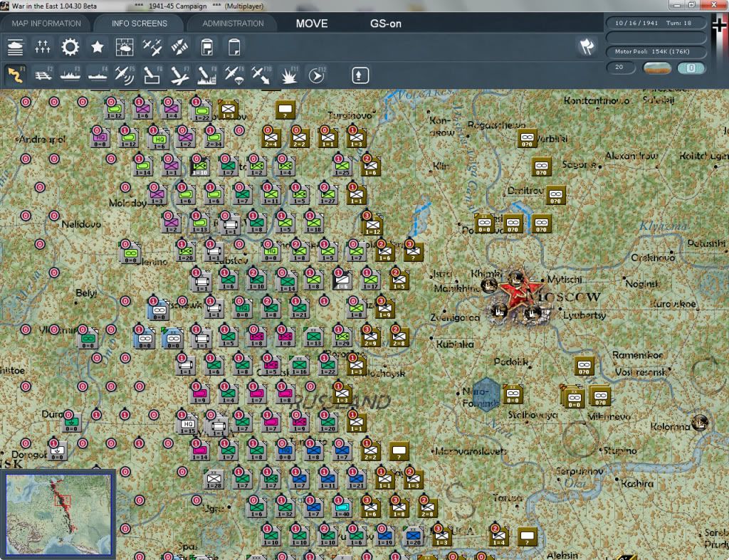Select F10 air transfer mode icon
729x560 pixels.
click(261, 75)
